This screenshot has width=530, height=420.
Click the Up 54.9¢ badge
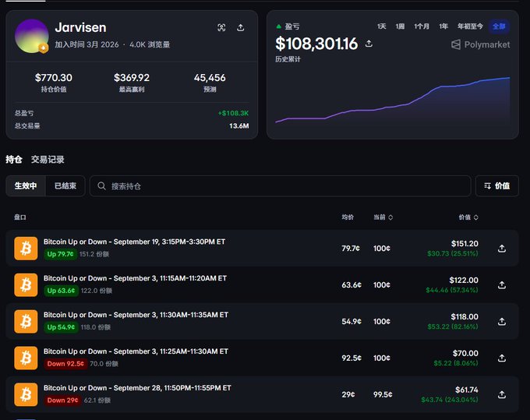tap(61, 327)
